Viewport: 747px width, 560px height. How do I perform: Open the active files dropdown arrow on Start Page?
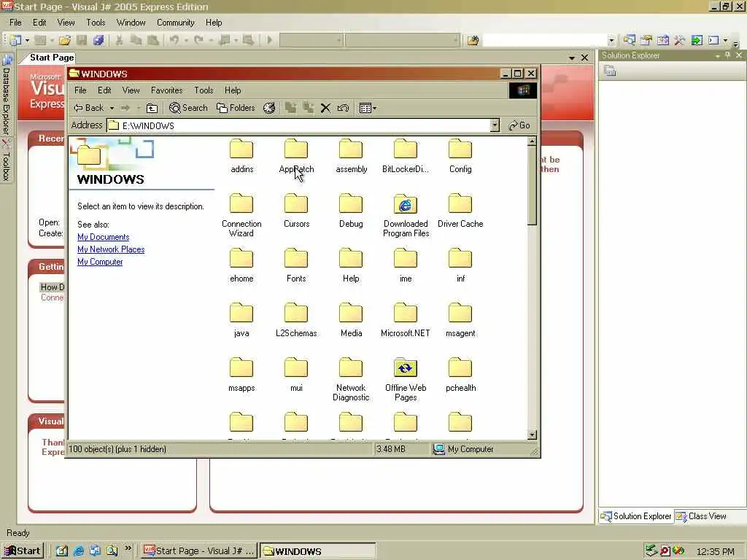pos(572,58)
